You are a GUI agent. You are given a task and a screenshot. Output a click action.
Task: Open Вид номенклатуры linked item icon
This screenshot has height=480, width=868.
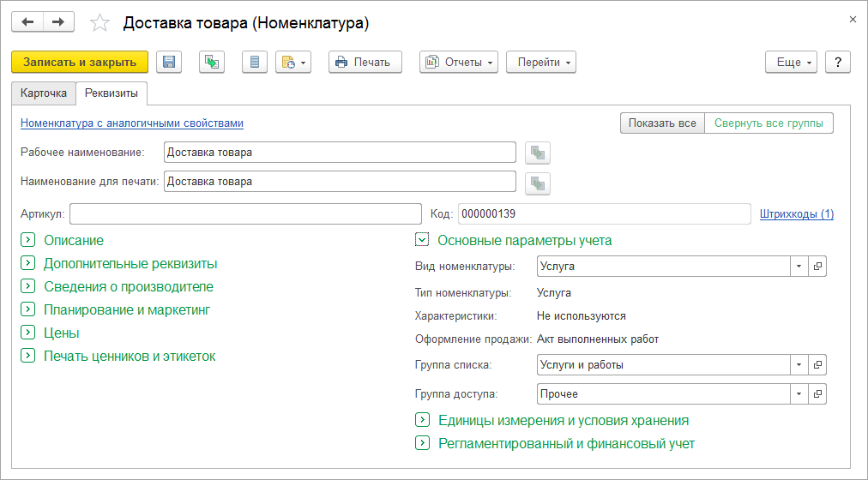click(x=817, y=267)
